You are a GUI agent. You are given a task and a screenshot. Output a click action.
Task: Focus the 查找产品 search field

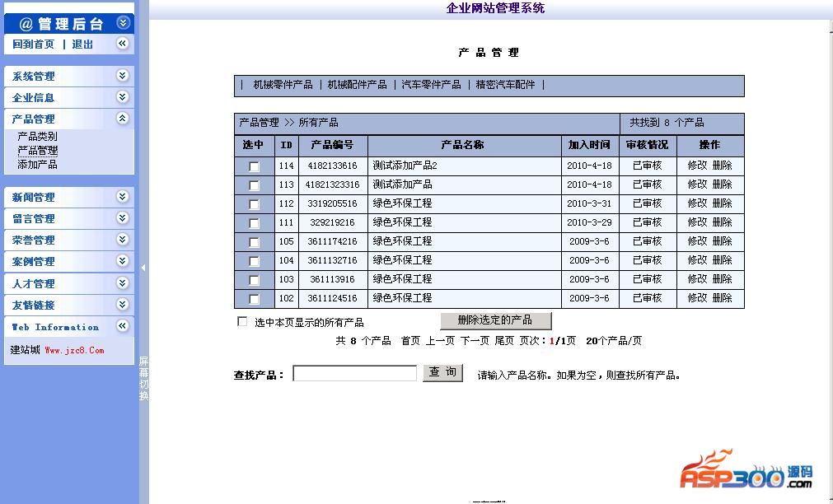point(354,373)
